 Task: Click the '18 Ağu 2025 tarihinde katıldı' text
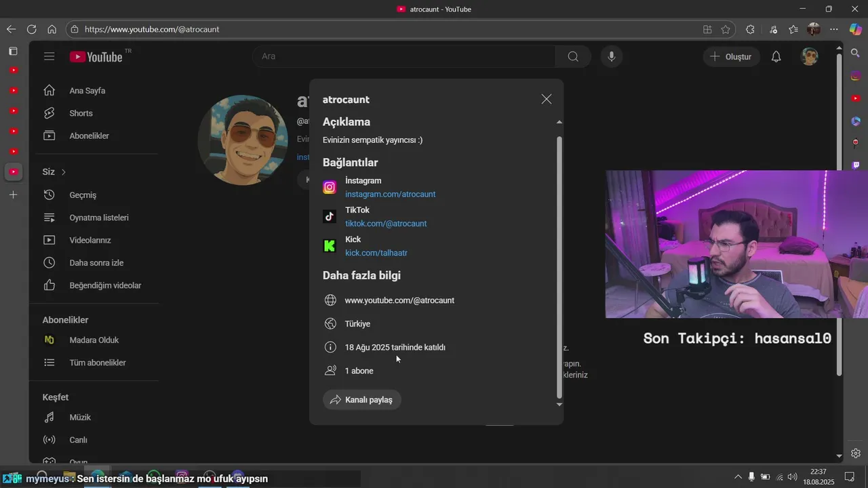395,348
